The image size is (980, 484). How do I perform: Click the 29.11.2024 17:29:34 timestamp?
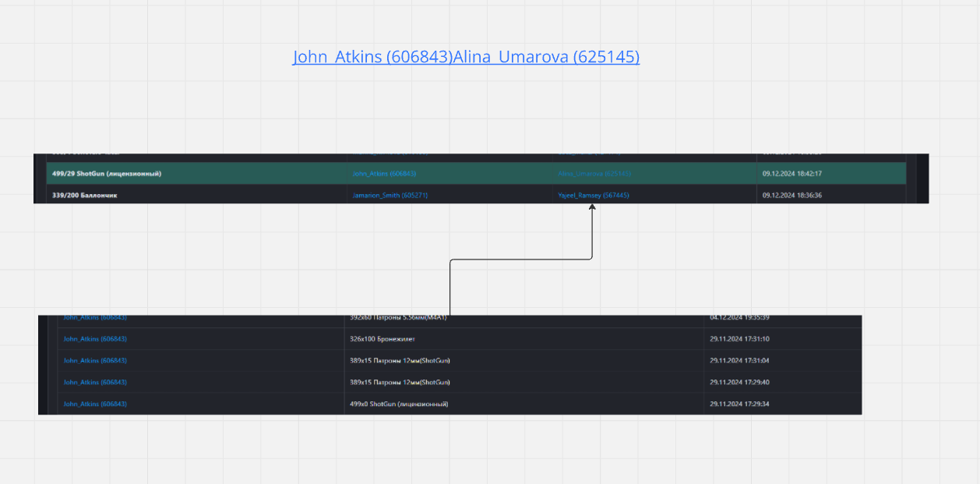[x=739, y=405]
